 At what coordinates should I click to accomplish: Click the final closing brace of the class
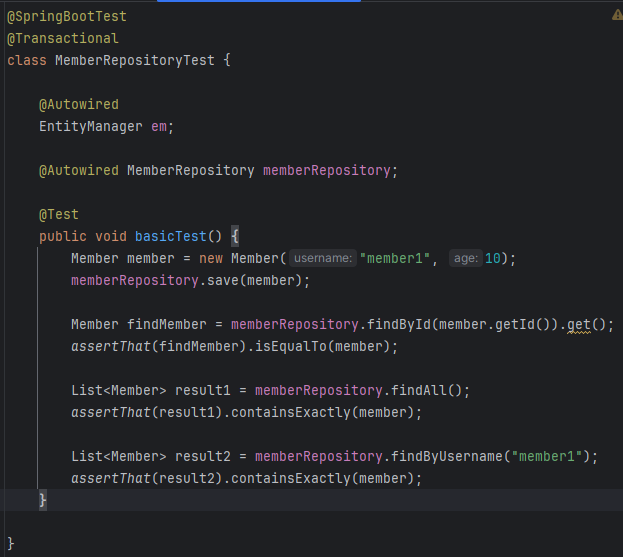11,544
